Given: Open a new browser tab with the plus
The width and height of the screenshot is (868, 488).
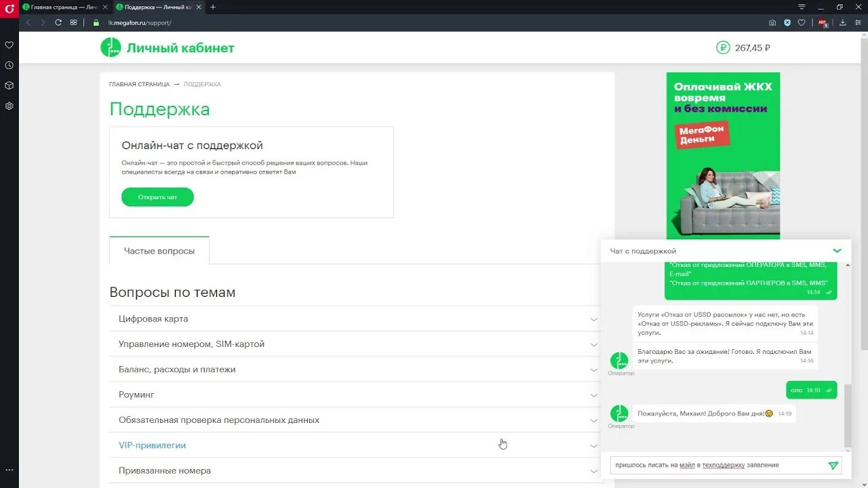Looking at the screenshot, I should [x=213, y=7].
